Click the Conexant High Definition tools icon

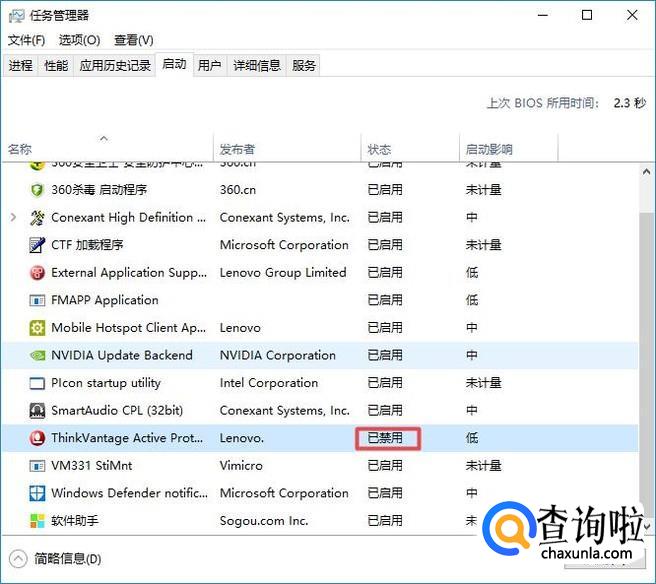point(37,218)
